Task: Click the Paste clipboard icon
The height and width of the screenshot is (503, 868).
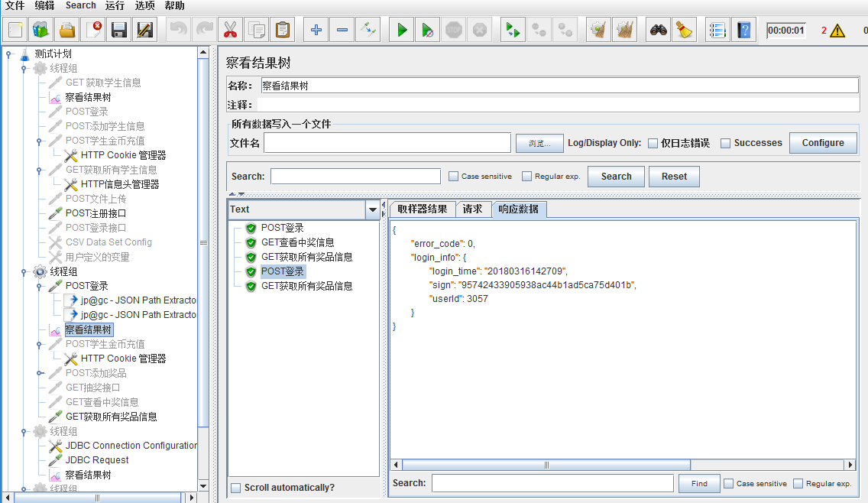Action: pos(283,30)
